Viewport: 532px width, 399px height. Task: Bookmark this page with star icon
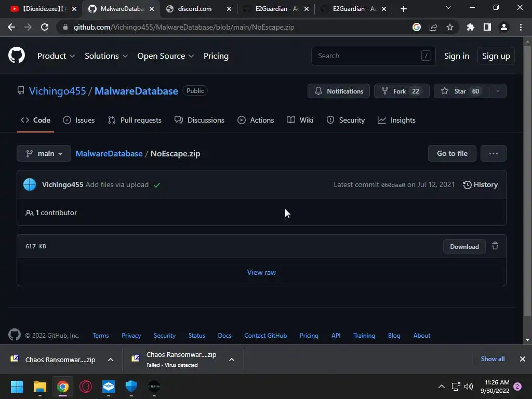coord(450,27)
